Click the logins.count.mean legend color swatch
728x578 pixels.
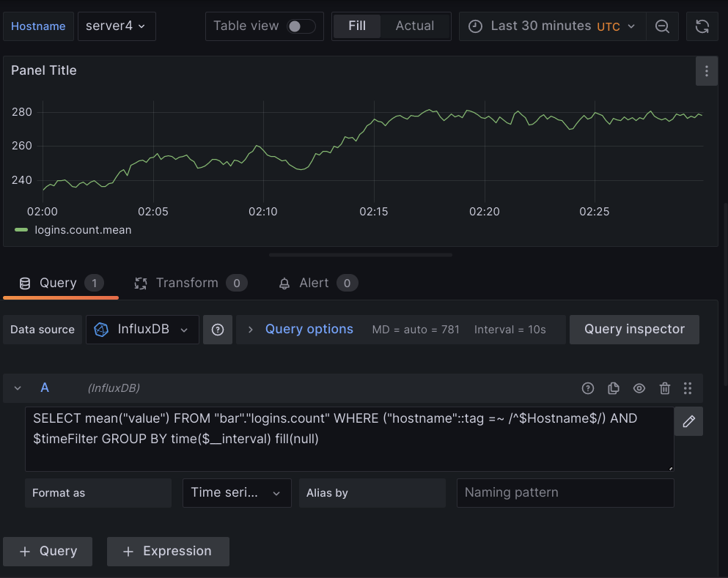tap(20, 229)
